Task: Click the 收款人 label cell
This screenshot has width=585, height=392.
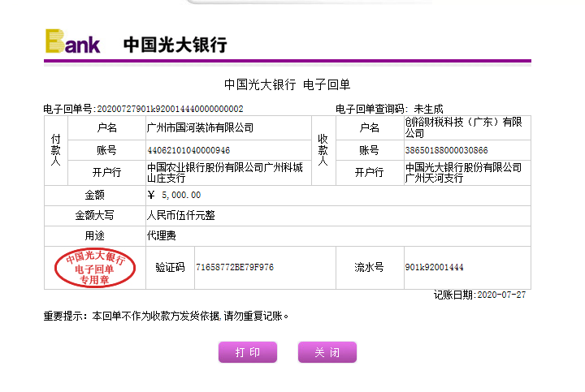Action: tap(323, 150)
